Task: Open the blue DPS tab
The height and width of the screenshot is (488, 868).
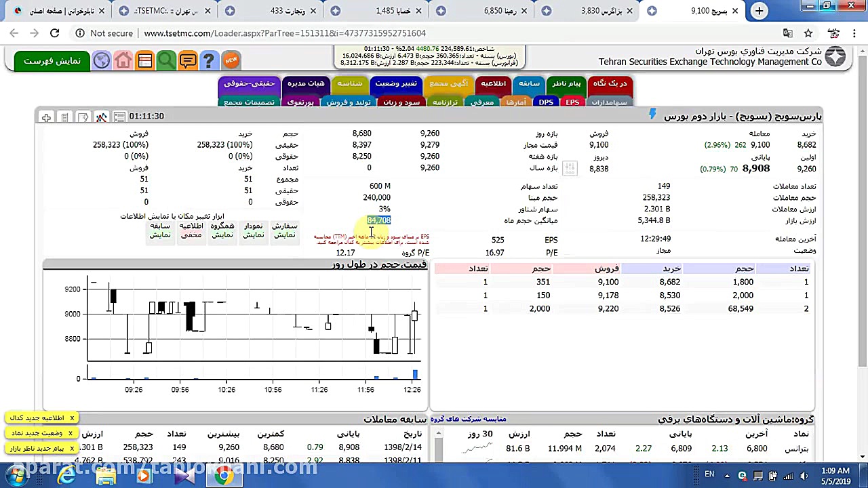Action: coord(546,102)
